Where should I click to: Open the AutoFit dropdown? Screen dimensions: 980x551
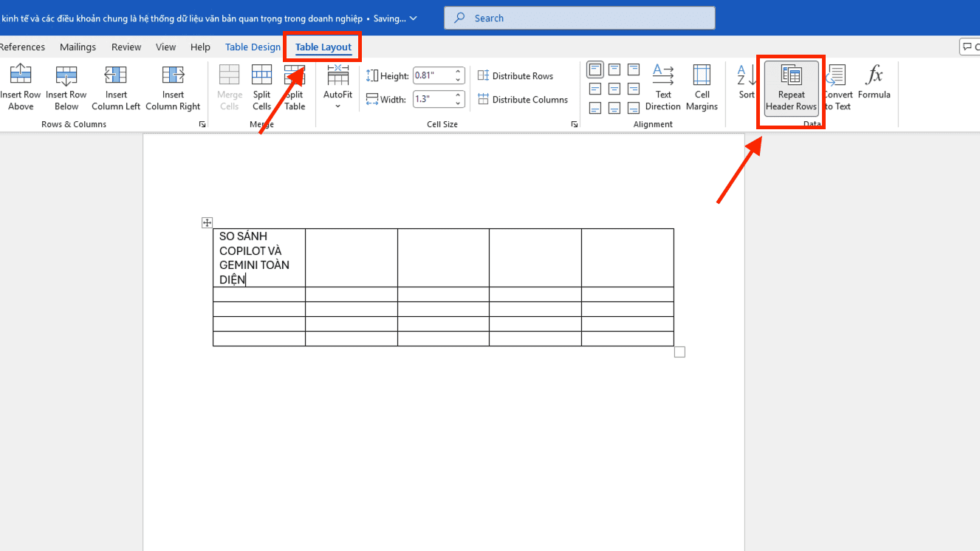coord(337,87)
